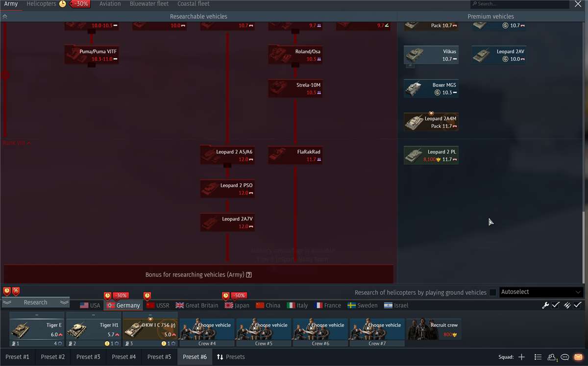The image size is (588, 366).
Task: Click the magnifier icon in search box
Action: coord(474,4)
